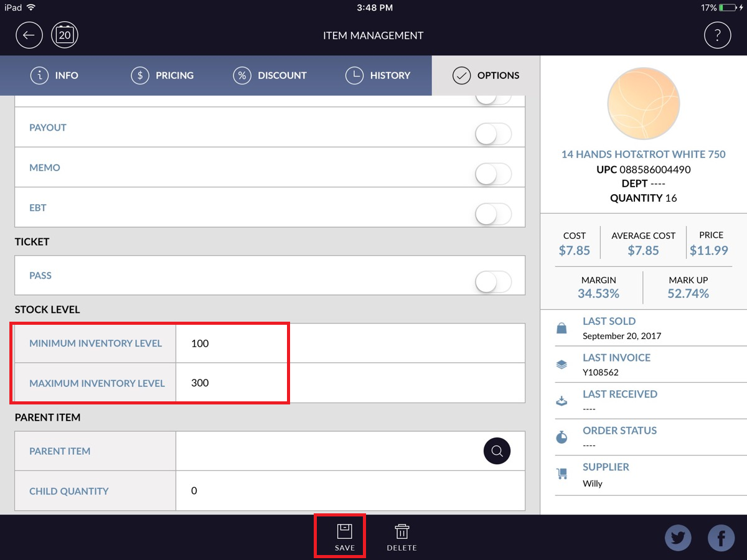Toggle the Payout switch

(x=493, y=134)
